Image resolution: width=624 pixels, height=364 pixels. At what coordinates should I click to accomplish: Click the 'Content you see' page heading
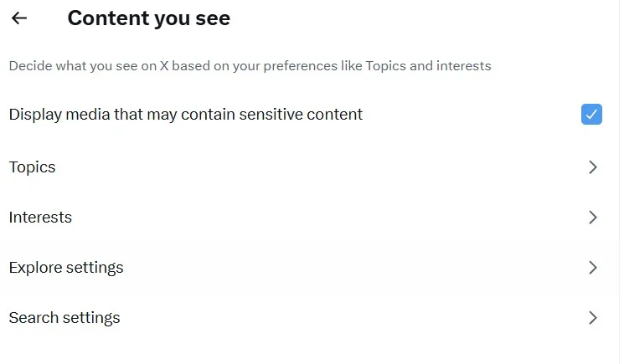click(149, 18)
